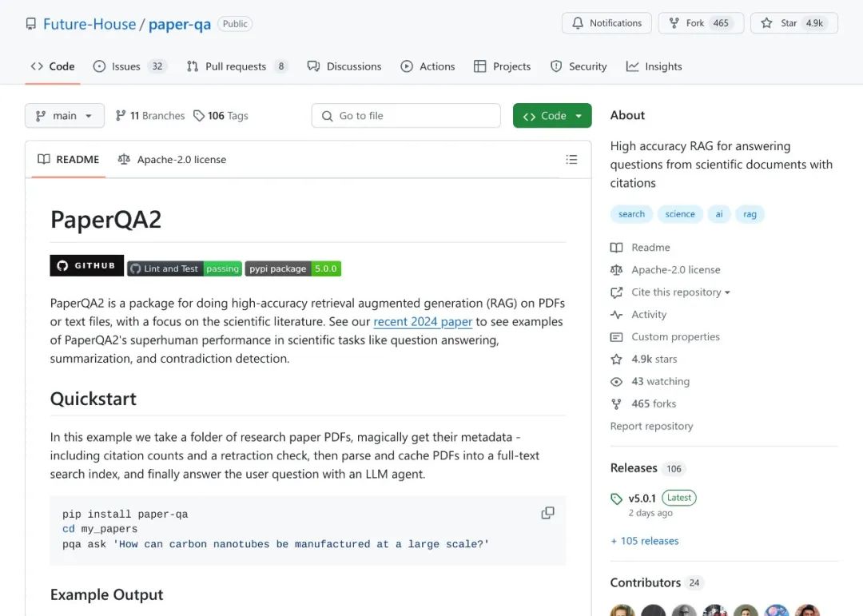Open the Projects tab
This screenshot has width=863, height=616.
(x=502, y=66)
